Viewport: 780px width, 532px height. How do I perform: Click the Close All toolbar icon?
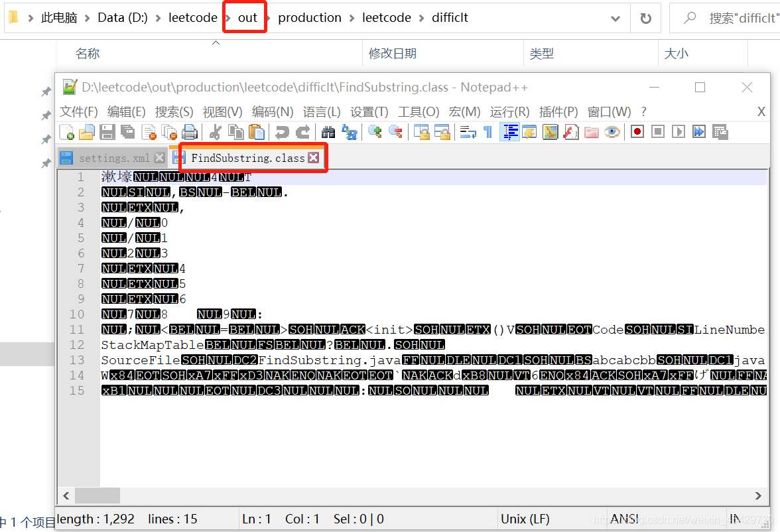click(x=169, y=132)
